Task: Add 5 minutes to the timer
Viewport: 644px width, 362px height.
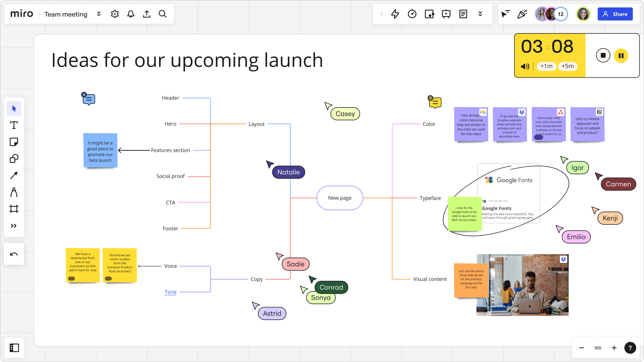Action: pyautogui.click(x=568, y=66)
